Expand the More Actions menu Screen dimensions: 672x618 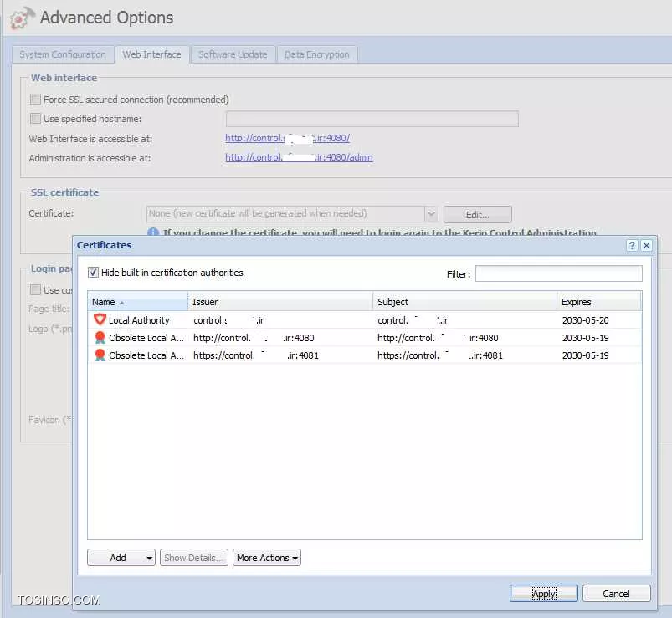(267, 558)
